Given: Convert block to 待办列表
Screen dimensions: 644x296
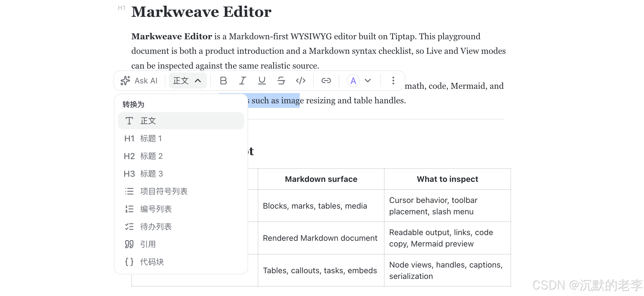Looking at the screenshot, I should [x=181, y=227].
